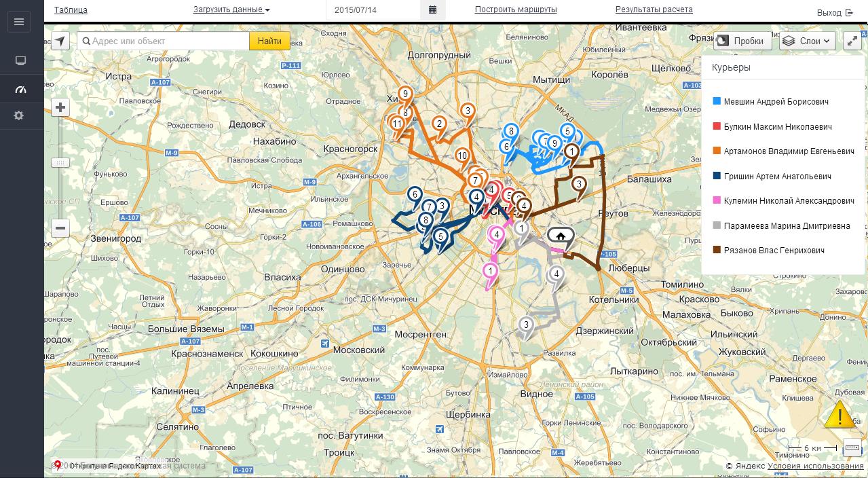Image resolution: width=868 pixels, height=478 pixels.
Task: Select pink marker number 4
Action: (x=497, y=235)
